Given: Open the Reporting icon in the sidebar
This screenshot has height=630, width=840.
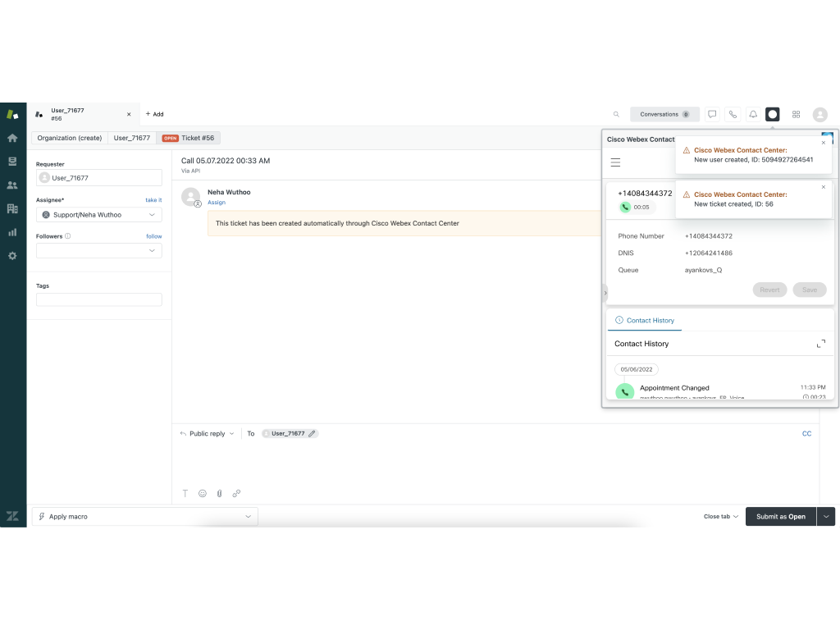Looking at the screenshot, I should (x=11, y=231).
